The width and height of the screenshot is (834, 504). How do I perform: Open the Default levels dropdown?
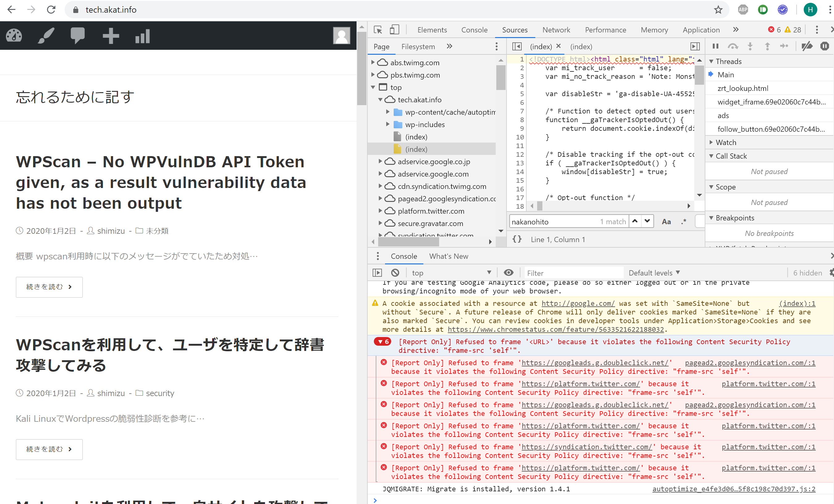click(x=654, y=273)
